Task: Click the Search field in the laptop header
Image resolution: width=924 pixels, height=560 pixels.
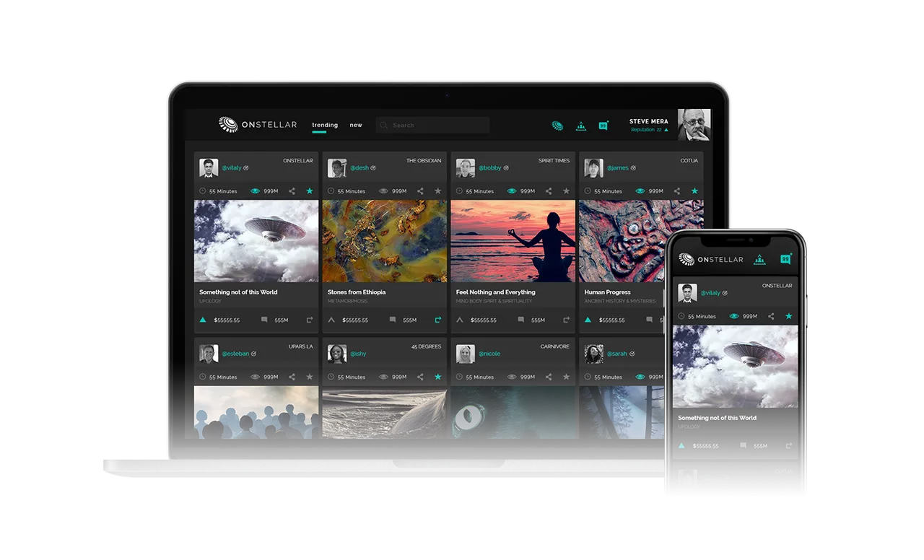Action: pyautogui.click(x=432, y=125)
